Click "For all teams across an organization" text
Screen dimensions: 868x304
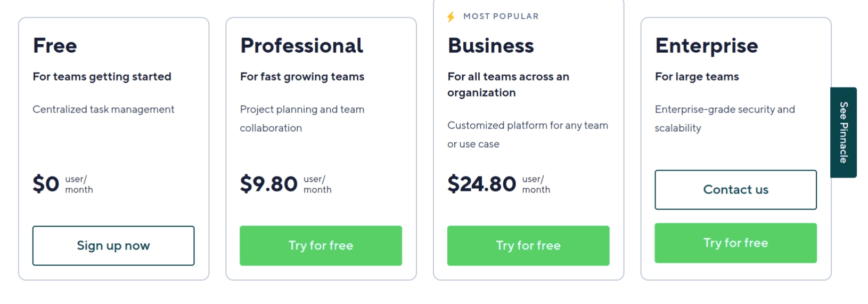tap(508, 84)
